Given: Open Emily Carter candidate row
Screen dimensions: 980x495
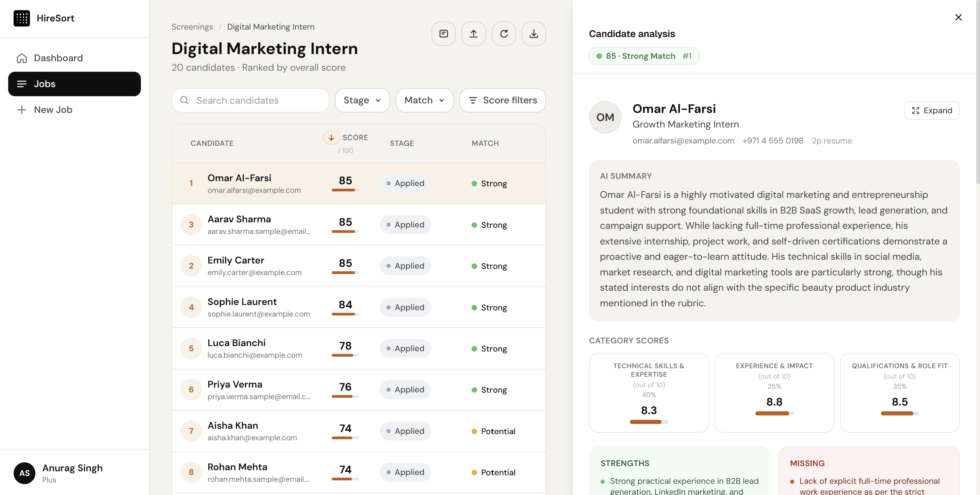Looking at the screenshot, I should (x=358, y=266).
